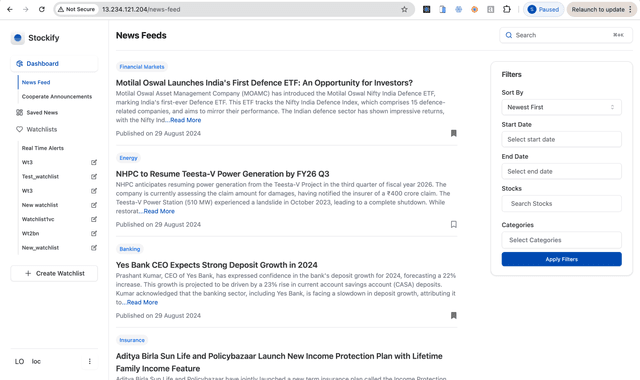Open the Sort By dropdown
This screenshot has width=640, height=380.
(561, 107)
